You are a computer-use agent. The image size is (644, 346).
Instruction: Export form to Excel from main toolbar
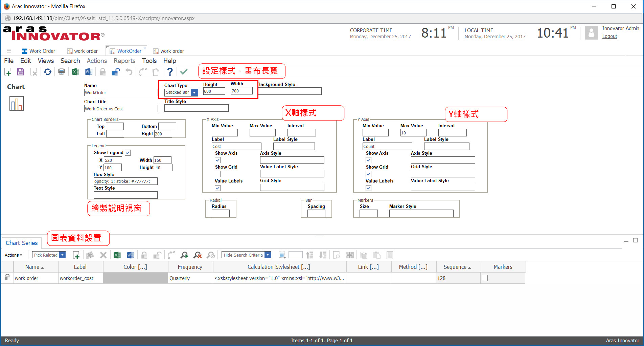point(75,72)
